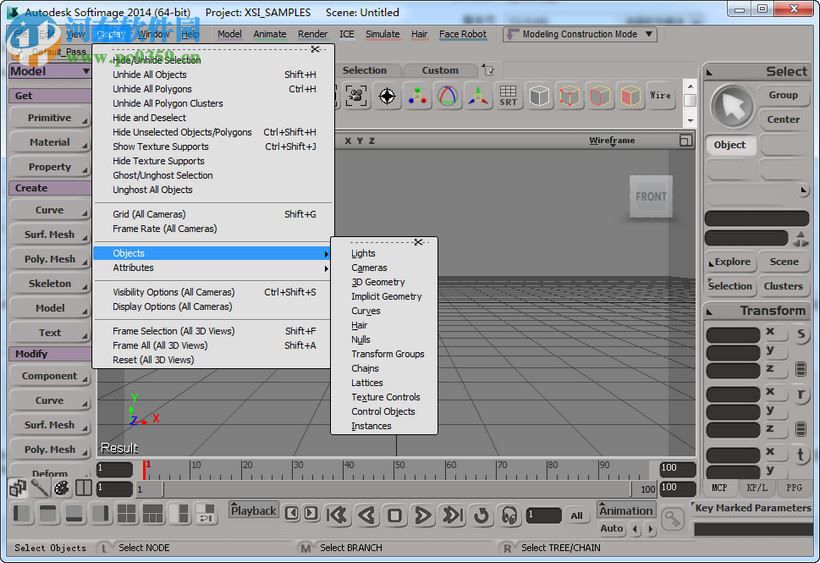The height and width of the screenshot is (563, 820).
Task: Play animation forward
Action: click(x=423, y=515)
